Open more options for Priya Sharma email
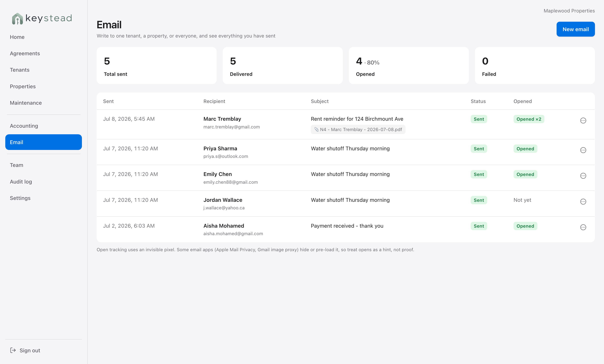Screen dimensions: 604x364 [583, 150]
